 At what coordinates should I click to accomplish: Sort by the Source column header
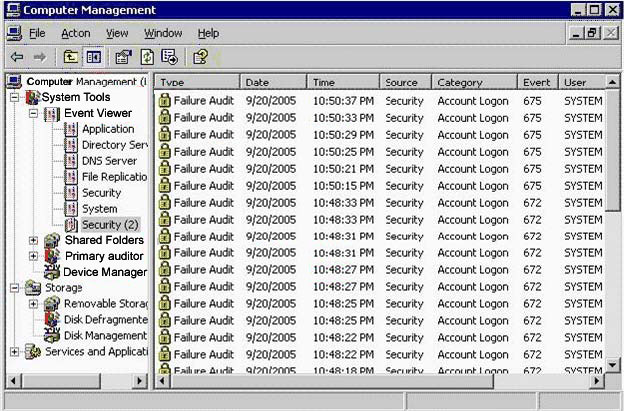pyautogui.click(x=406, y=82)
